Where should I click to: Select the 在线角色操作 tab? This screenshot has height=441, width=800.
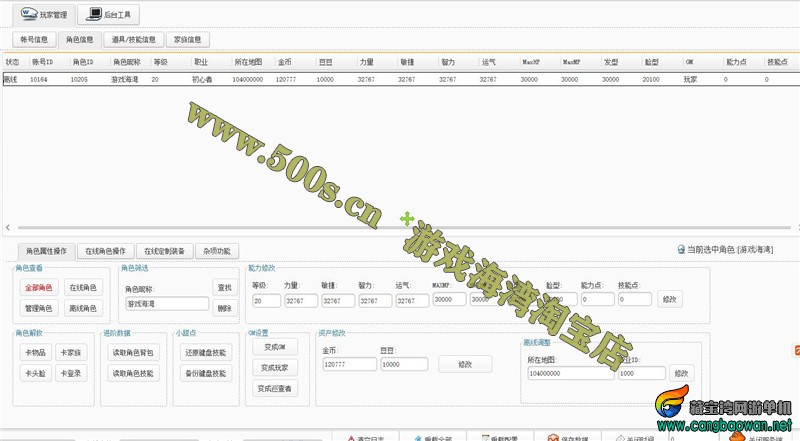click(x=106, y=251)
